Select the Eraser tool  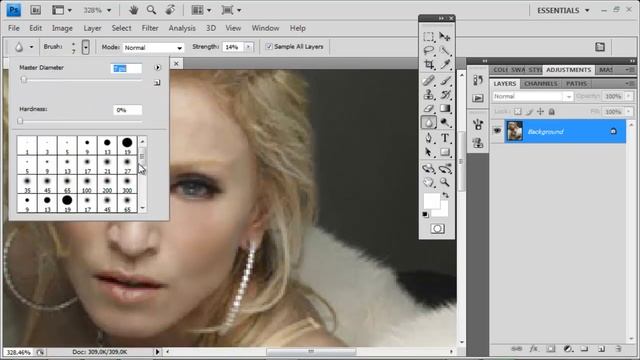pyautogui.click(x=428, y=108)
